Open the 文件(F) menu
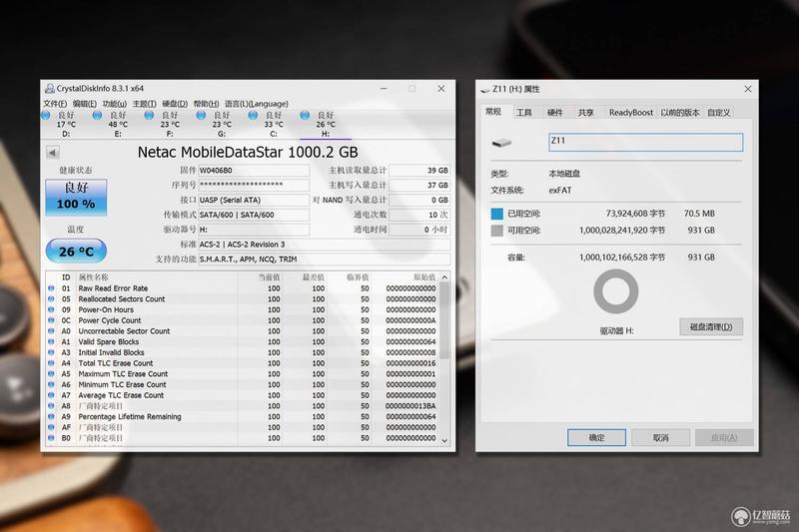The width and height of the screenshot is (799, 532). [x=55, y=104]
